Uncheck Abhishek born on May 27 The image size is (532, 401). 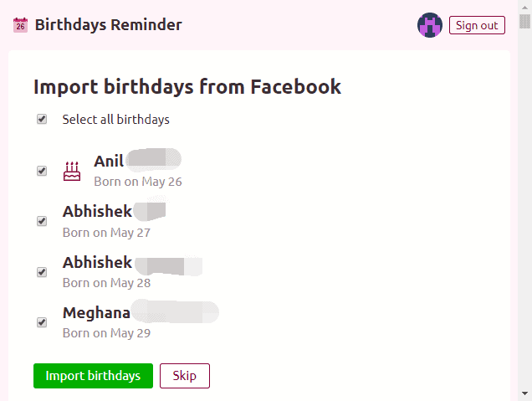[42, 221]
